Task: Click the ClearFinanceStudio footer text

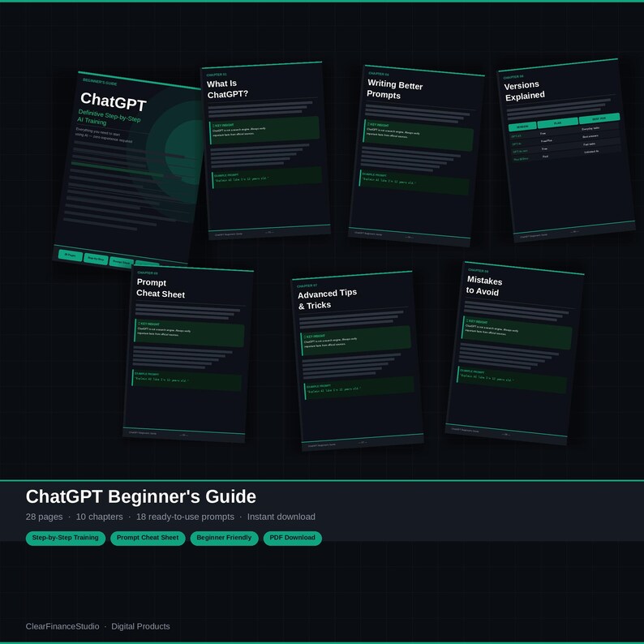Action: pyautogui.click(x=62, y=626)
